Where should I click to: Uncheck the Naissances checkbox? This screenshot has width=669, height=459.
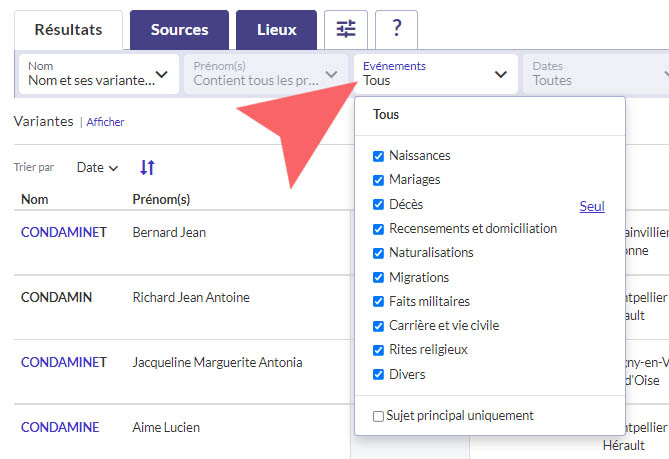point(378,156)
